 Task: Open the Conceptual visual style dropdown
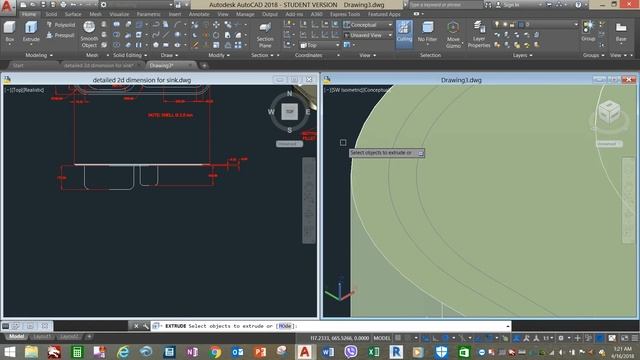pos(368,25)
